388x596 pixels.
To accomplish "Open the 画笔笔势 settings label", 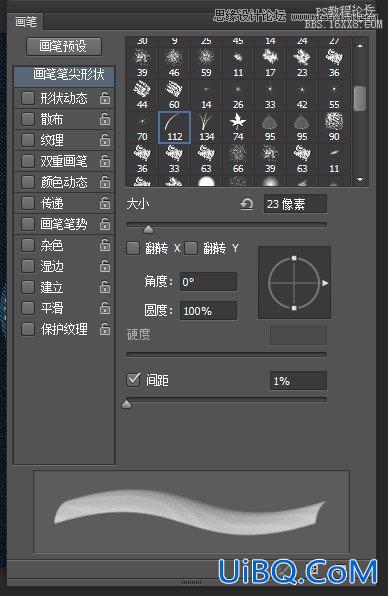I will pyautogui.click(x=64, y=224).
